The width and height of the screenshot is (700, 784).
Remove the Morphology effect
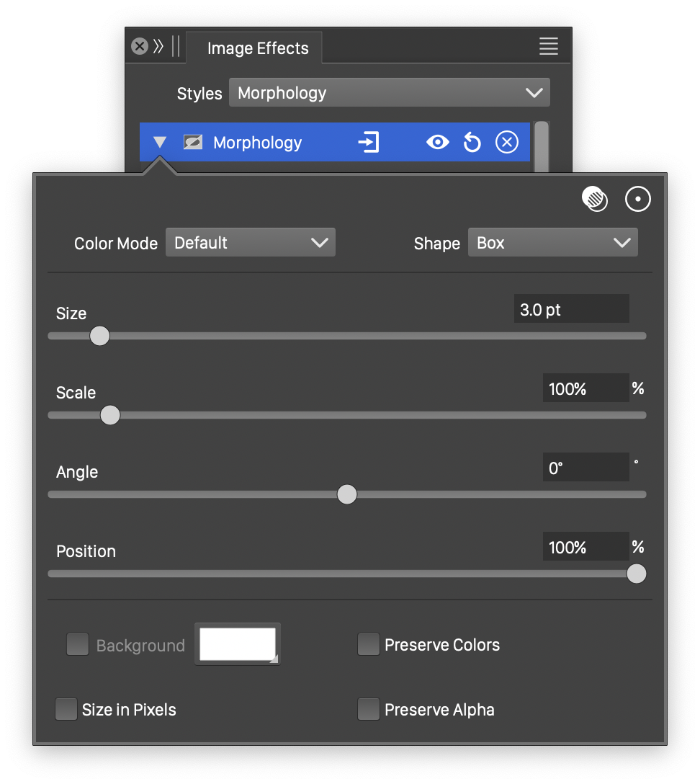[507, 143]
